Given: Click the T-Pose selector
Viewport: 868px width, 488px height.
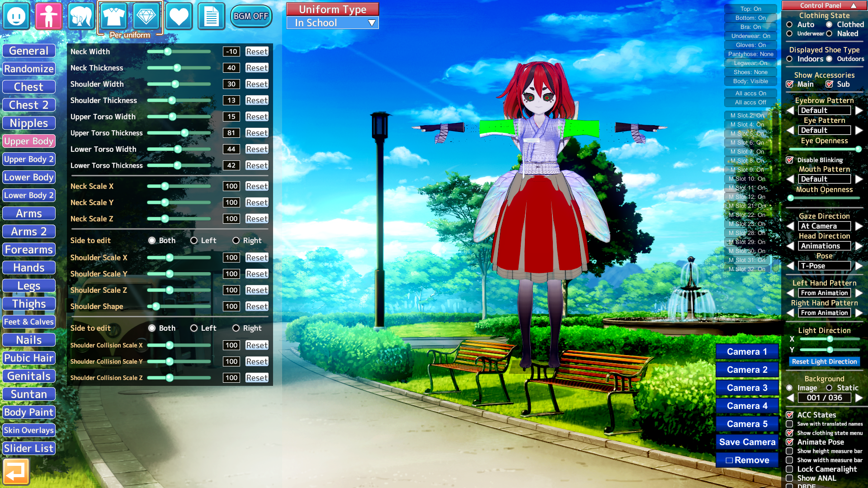Looking at the screenshot, I should 825,266.
